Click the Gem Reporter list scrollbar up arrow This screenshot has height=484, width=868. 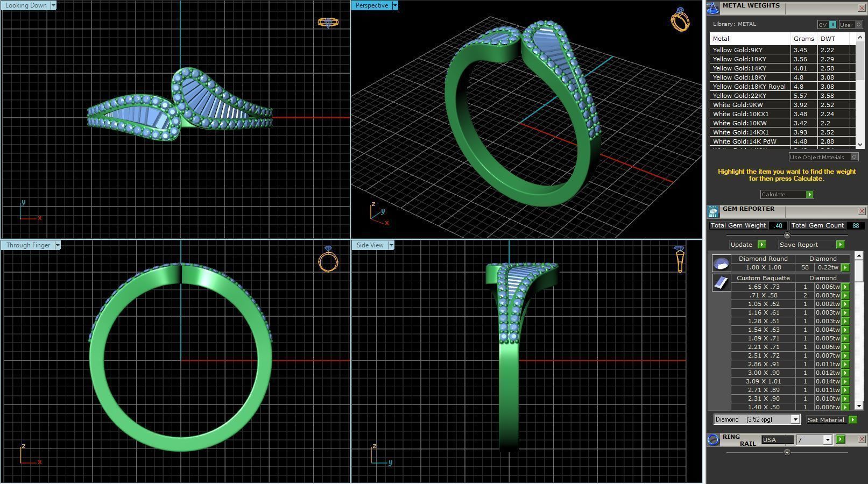(859, 255)
